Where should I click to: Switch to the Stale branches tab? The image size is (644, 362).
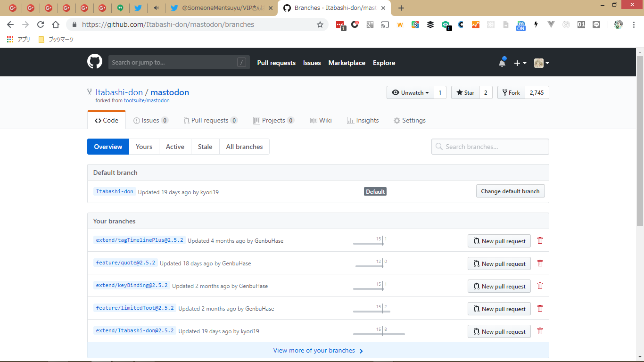[205, 147]
